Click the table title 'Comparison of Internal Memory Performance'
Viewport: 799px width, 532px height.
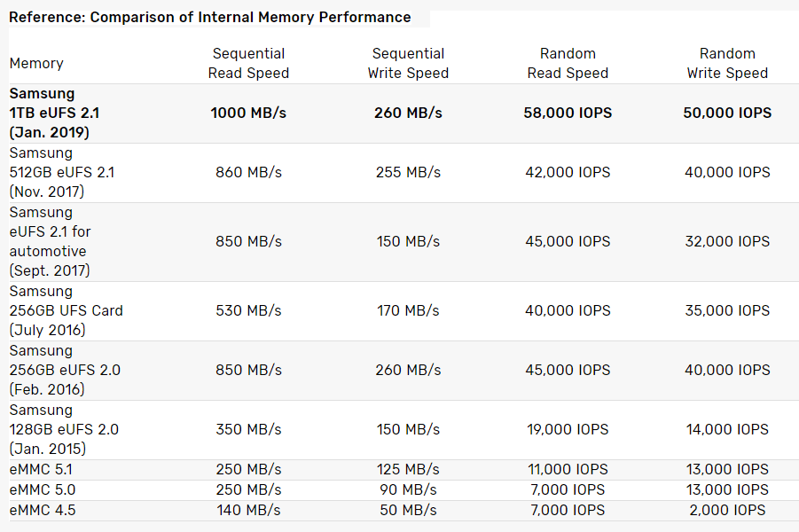click(x=210, y=17)
